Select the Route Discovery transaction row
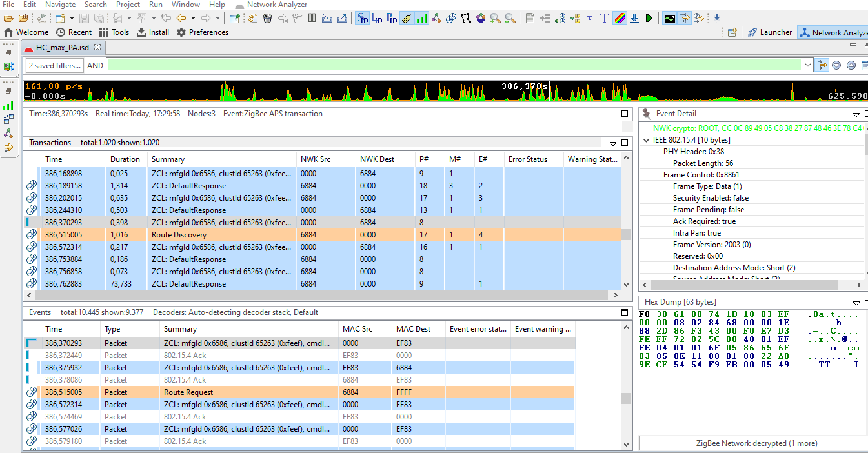This screenshot has width=868, height=453. coord(322,235)
